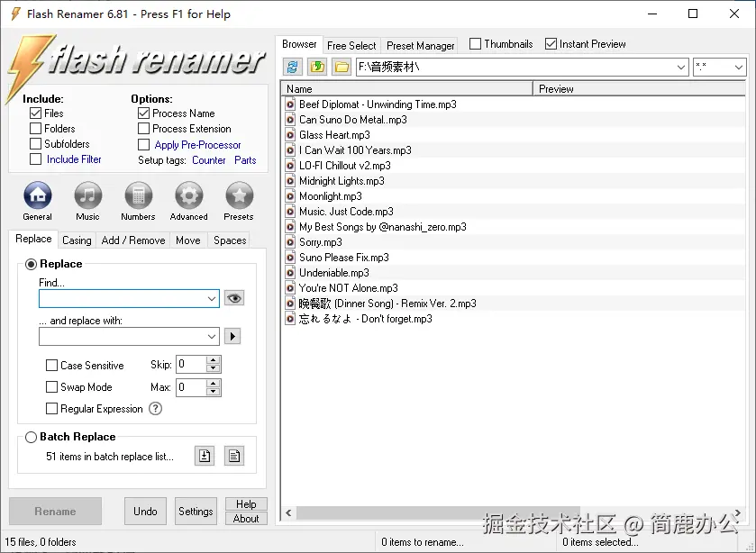
Task: Click the go up one folder icon
Action: pos(317,67)
